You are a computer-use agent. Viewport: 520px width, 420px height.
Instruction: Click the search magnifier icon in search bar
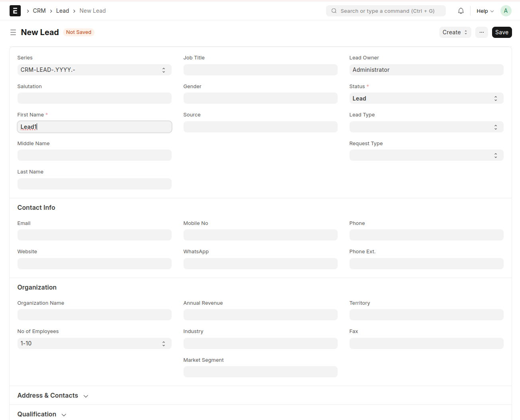(334, 11)
